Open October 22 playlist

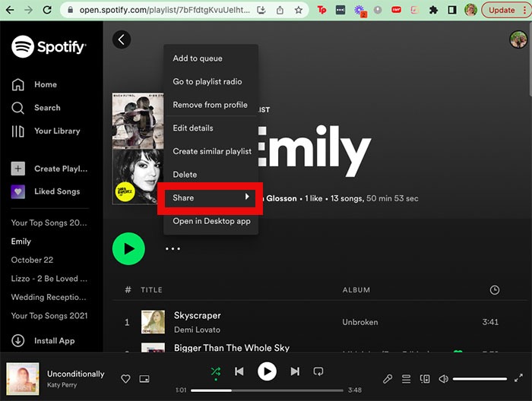pos(32,260)
